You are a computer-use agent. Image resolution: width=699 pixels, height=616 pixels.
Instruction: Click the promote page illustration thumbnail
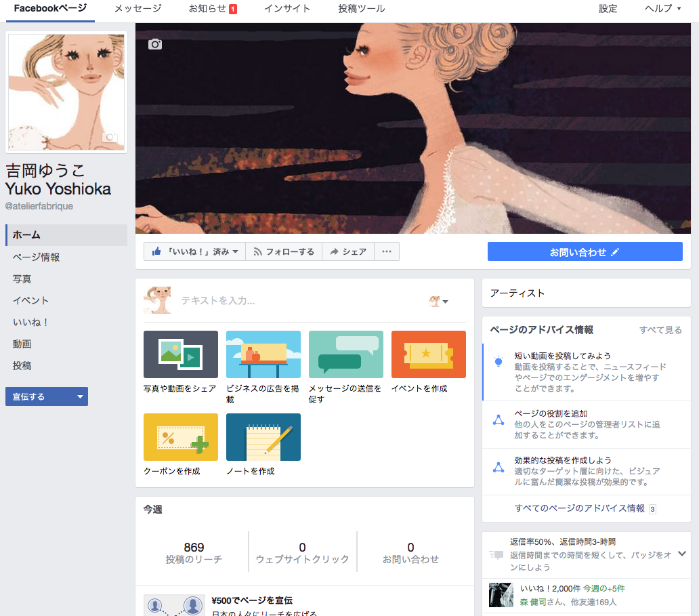174,605
